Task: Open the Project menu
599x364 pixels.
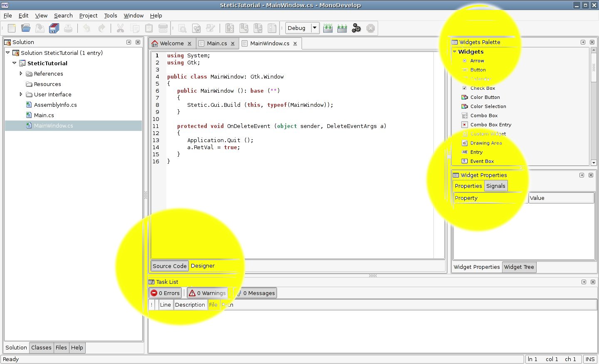Action: tap(88, 15)
